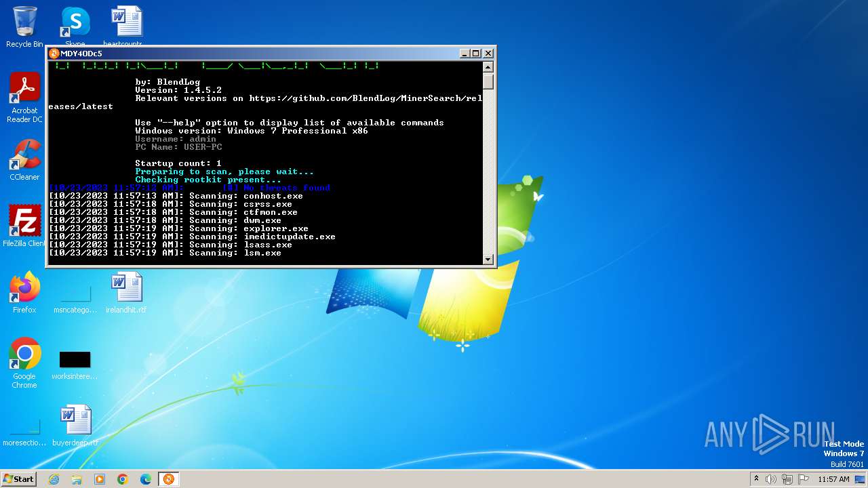The width and height of the screenshot is (868, 488).
Task: Open Microsoft Edge from the taskbar
Action: 146,479
